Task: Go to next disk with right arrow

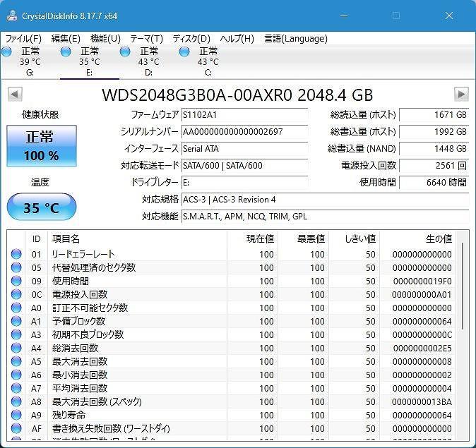Action: coord(461,95)
